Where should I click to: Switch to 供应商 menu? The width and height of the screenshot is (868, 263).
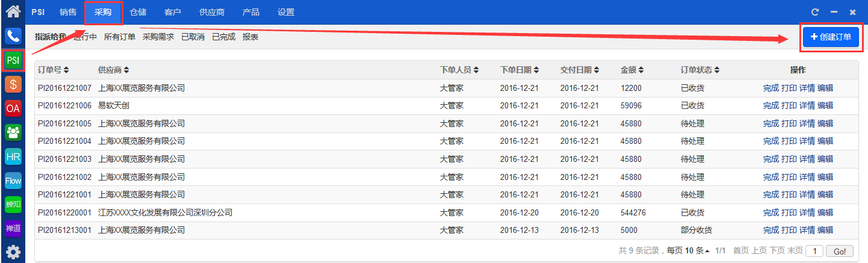[212, 12]
